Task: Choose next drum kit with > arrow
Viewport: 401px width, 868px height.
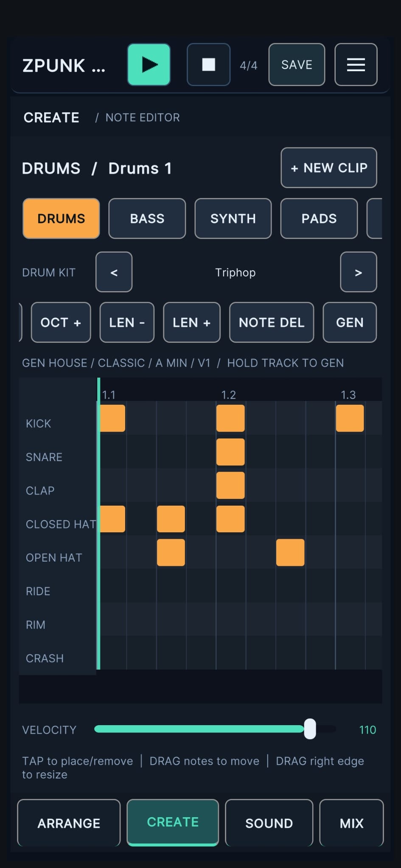Action: [x=359, y=272]
